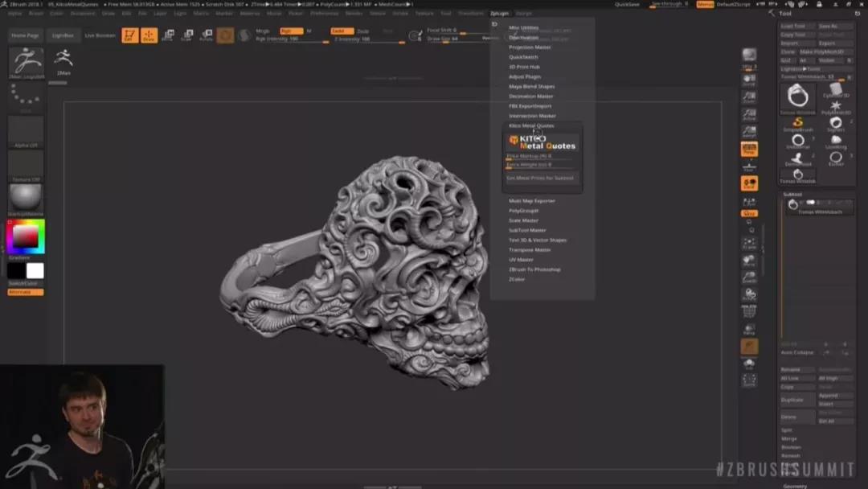
Task: Select the black secondary color swatch
Action: pyautogui.click(x=17, y=271)
